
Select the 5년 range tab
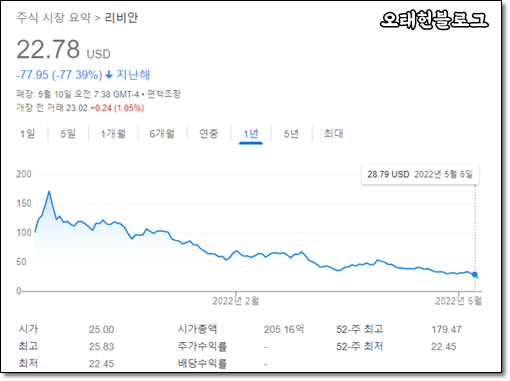[291, 134]
